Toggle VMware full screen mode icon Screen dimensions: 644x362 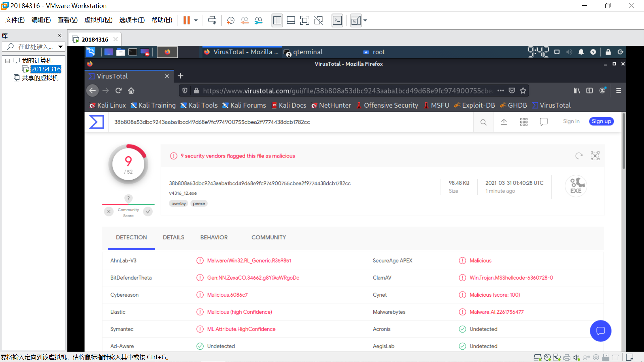305,20
